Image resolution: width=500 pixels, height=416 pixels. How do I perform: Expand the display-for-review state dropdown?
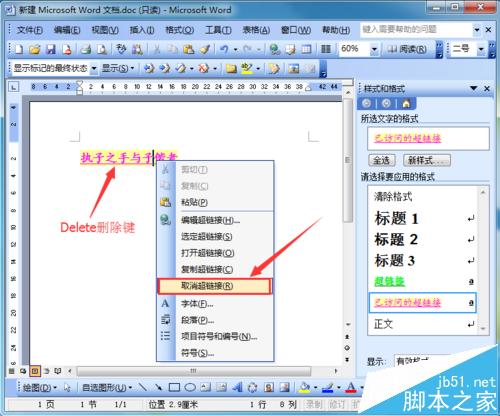(x=94, y=68)
